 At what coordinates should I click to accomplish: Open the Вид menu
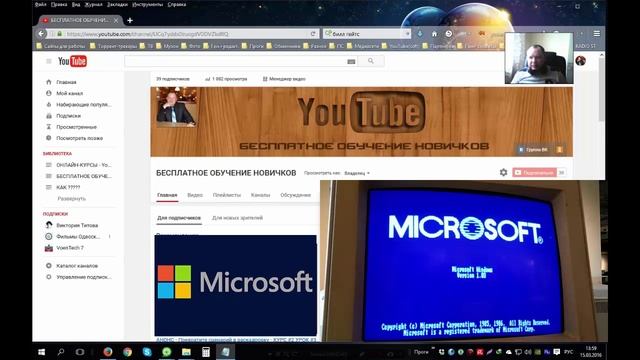(x=76, y=4)
